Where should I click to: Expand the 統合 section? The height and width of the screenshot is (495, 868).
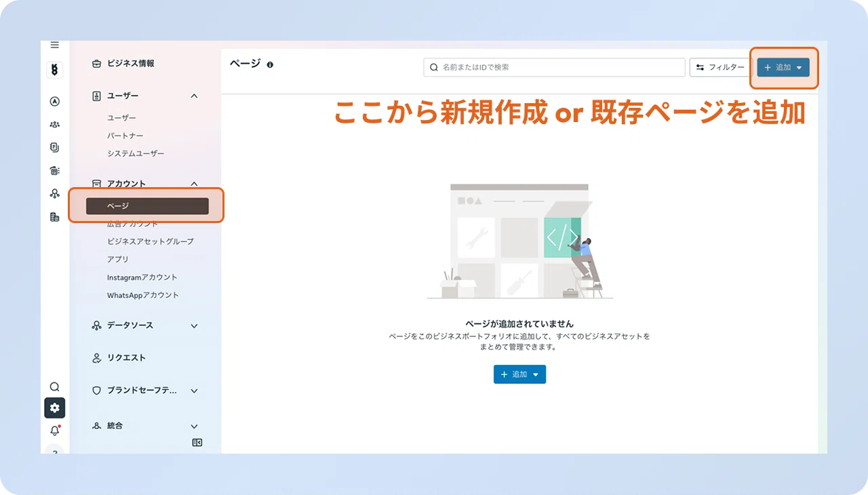pyautogui.click(x=194, y=426)
